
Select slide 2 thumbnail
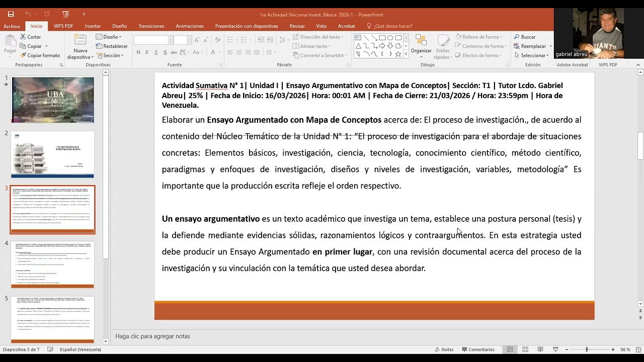coord(52,154)
